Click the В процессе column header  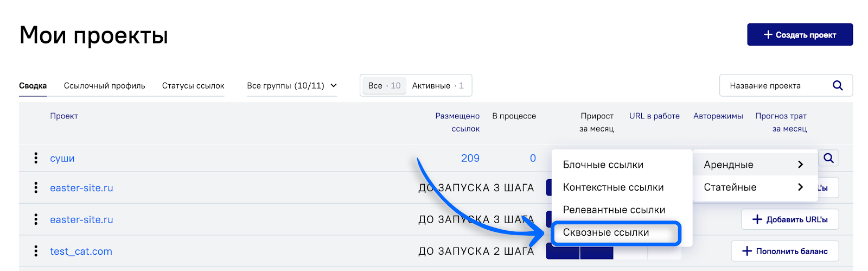(514, 116)
